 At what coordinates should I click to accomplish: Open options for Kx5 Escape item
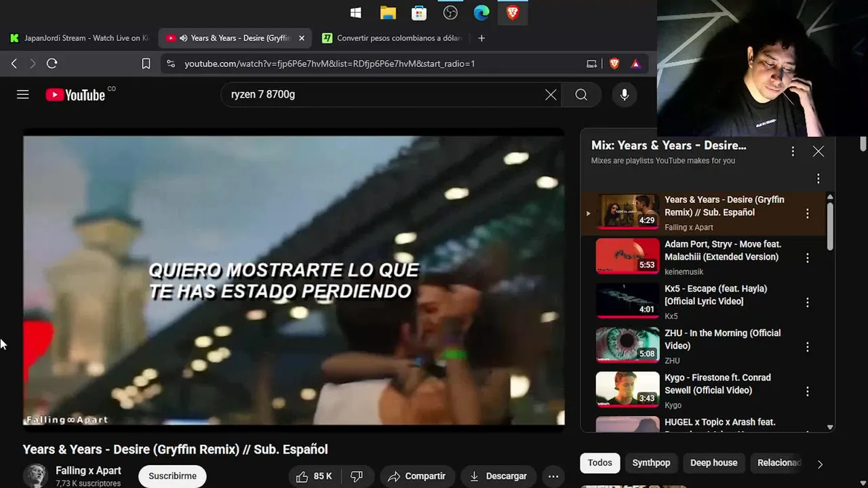pos(807,302)
